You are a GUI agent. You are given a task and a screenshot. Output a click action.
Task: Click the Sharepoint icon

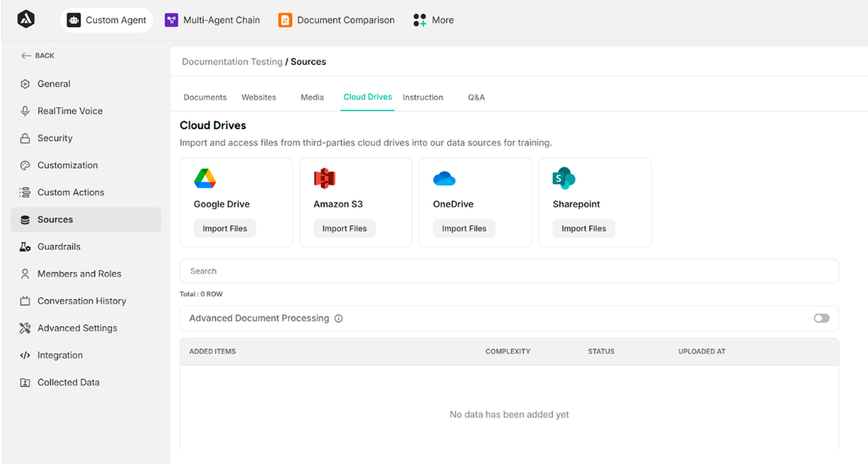tap(564, 178)
